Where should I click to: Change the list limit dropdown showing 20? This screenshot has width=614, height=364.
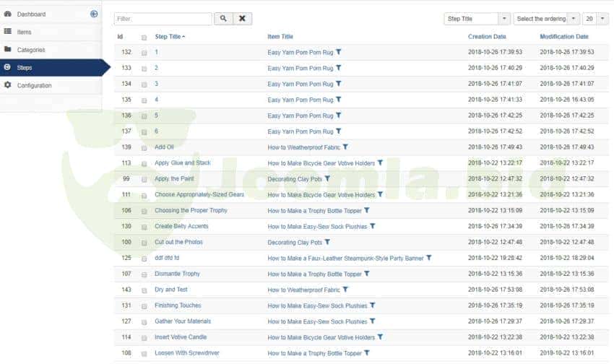596,19
